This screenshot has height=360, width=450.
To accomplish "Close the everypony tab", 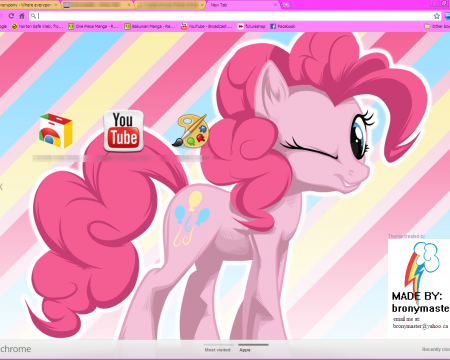I will 56,5.
